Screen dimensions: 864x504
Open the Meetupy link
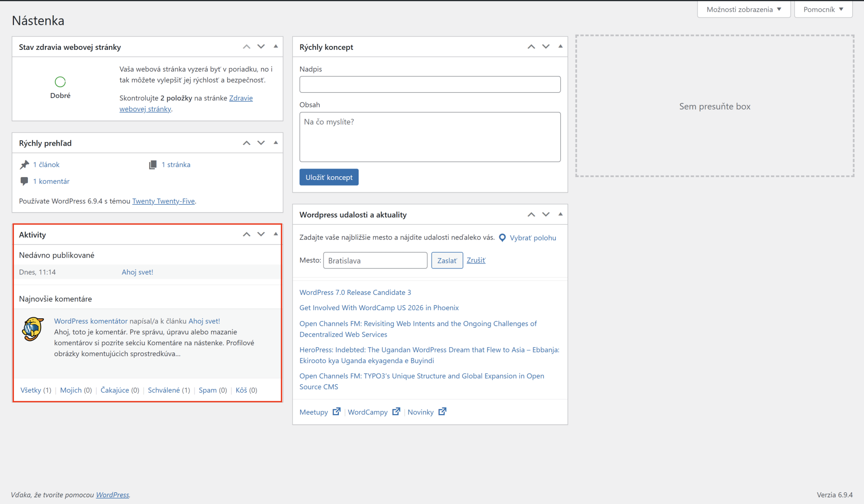[314, 412]
